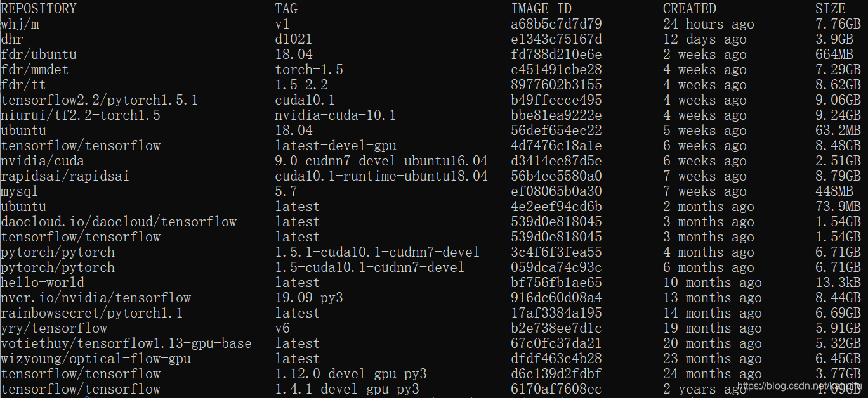Image resolution: width=868 pixels, height=398 pixels.
Task: Select daocloud.io/daocloud/tensorflow text
Action: (119, 222)
